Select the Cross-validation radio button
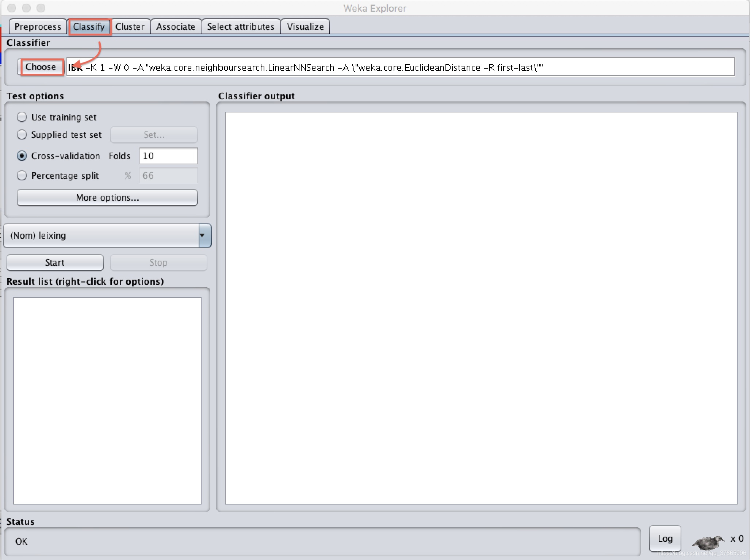The height and width of the screenshot is (560, 750). [22, 156]
